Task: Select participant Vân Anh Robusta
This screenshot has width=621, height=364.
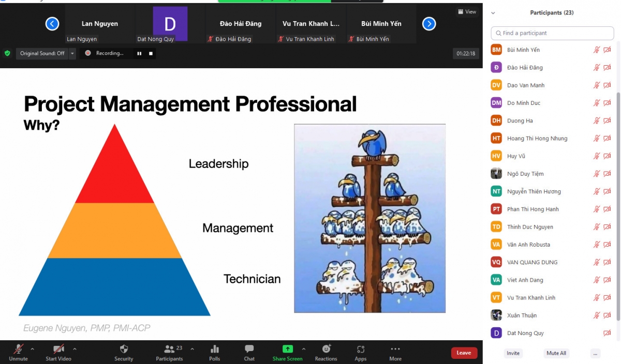Action: [x=551, y=245]
